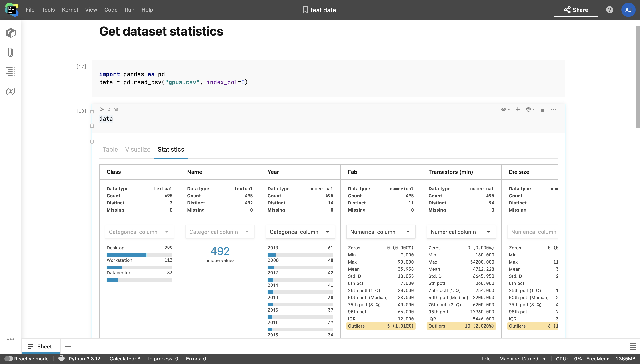Collapse cell 18 input fold marker
The image size is (640, 364).
(92, 112)
